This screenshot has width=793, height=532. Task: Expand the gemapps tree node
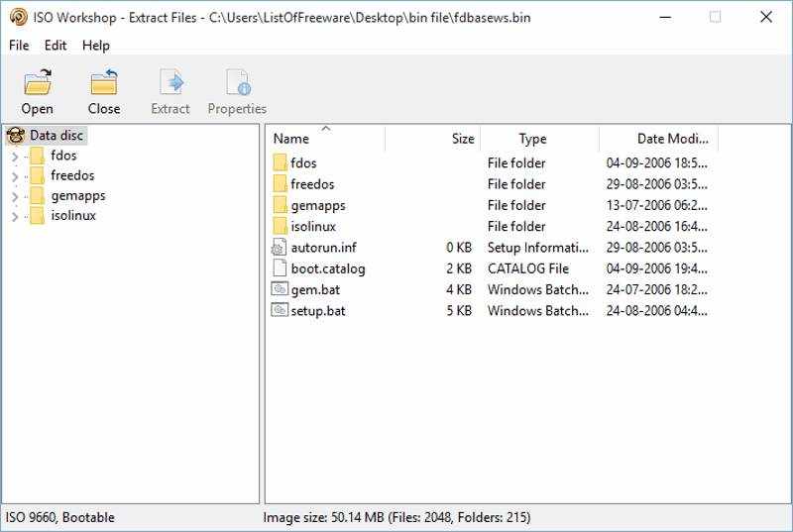(15, 196)
